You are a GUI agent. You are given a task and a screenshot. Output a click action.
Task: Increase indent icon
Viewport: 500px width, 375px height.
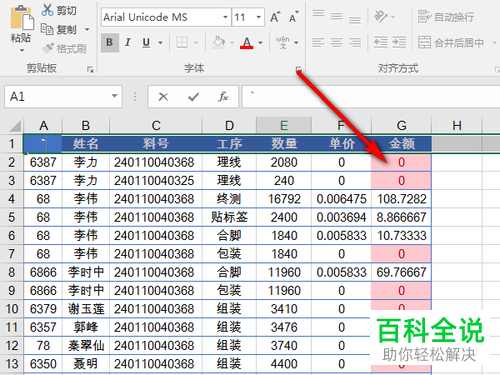tap(399, 43)
